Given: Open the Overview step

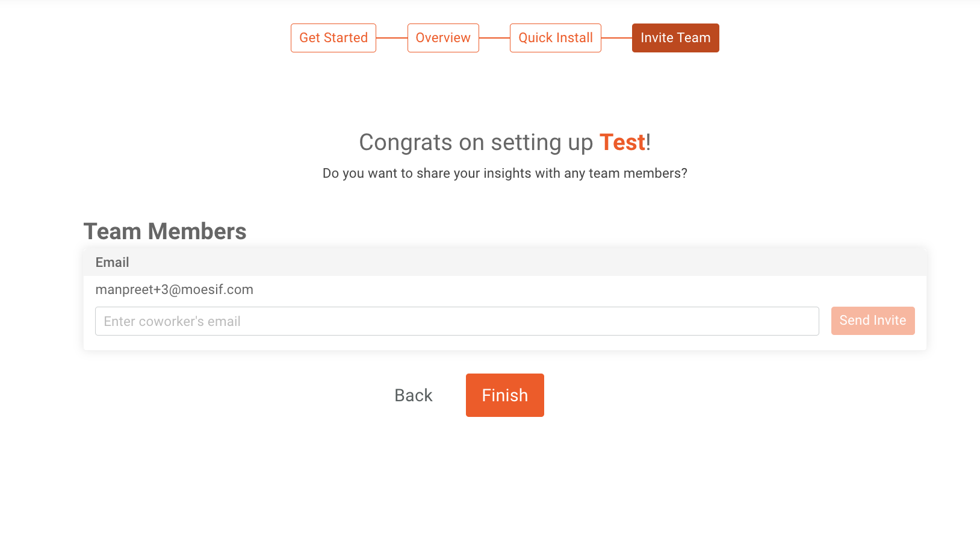Looking at the screenshot, I should (443, 38).
